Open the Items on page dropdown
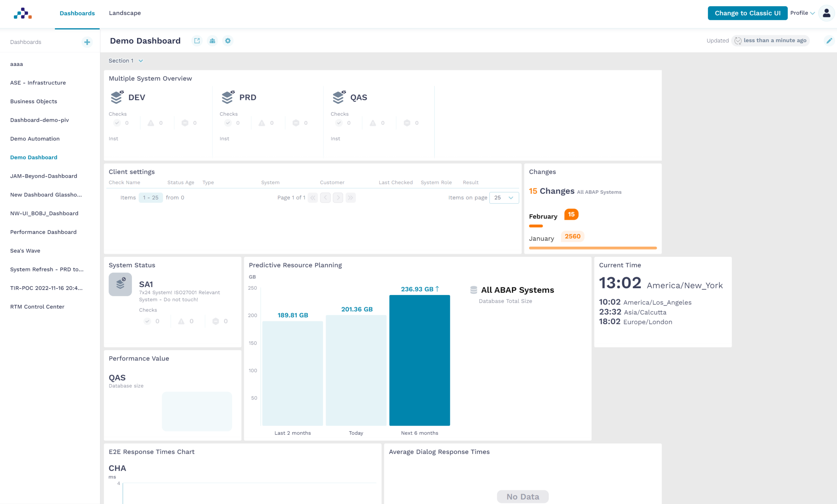This screenshot has height=504, width=837. coord(504,198)
